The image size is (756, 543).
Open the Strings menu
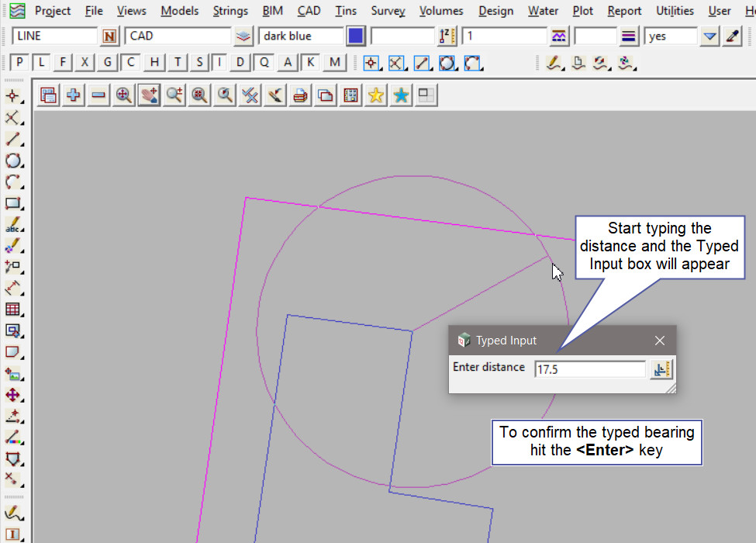pos(230,11)
